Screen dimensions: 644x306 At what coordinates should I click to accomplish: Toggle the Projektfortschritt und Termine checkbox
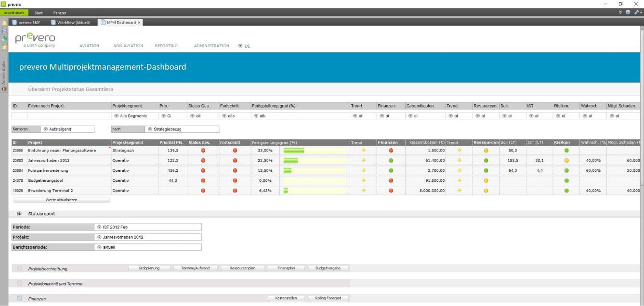pos(20,283)
